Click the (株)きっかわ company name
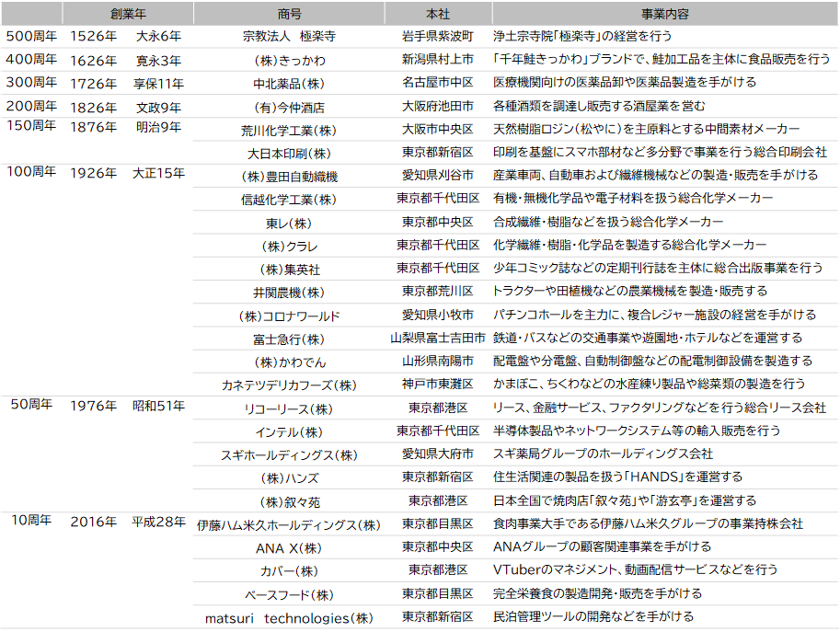This screenshot has width=840, height=632. pos(289,61)
